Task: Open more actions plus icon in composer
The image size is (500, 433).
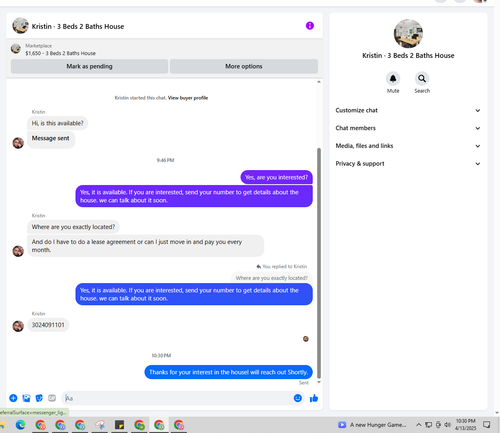Action: [x=13, y=398]
